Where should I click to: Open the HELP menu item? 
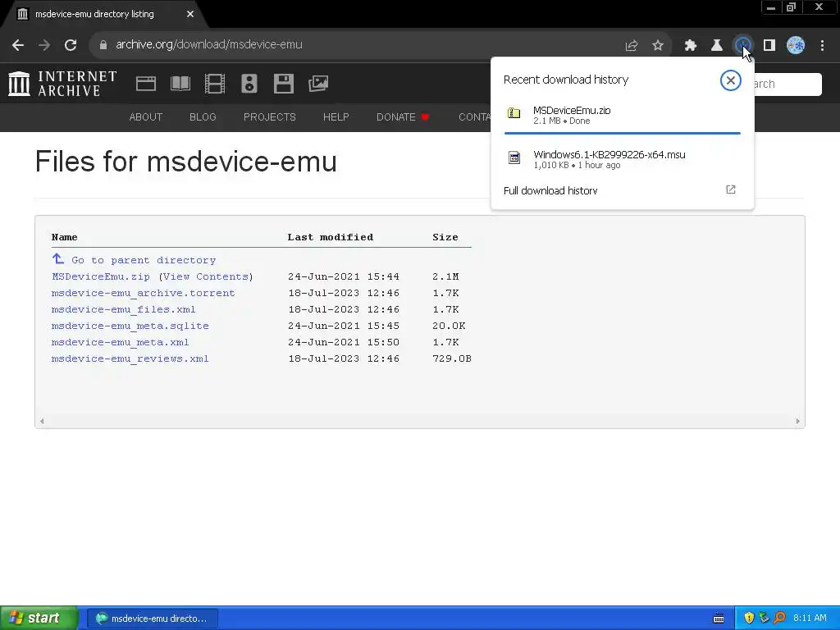[x=336, y=116]
